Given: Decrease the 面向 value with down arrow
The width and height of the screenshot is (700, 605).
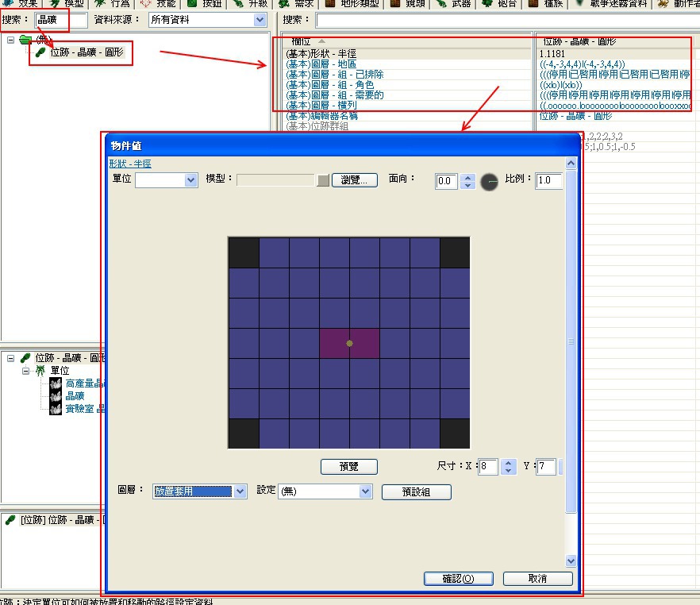Looking at the screenshot, I should pos(467,185).
